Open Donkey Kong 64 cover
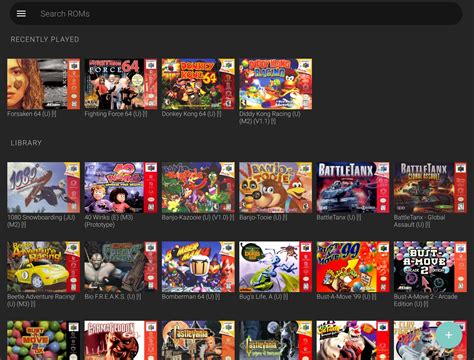Image resolution: width=474 pixels, height=360 pixels. 198,84
